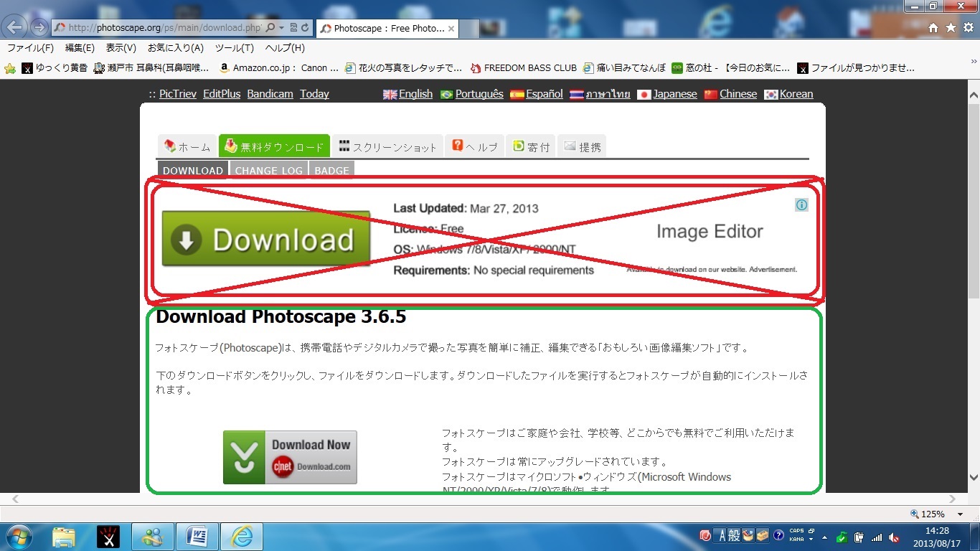Open the ヘルプ(H) menu
The height and width of the screenshot is (551, 980).
click(x=285, y=48)
